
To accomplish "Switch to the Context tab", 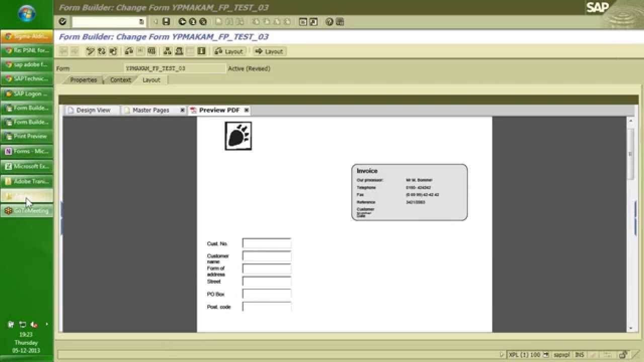I will (x=121, y=80).
